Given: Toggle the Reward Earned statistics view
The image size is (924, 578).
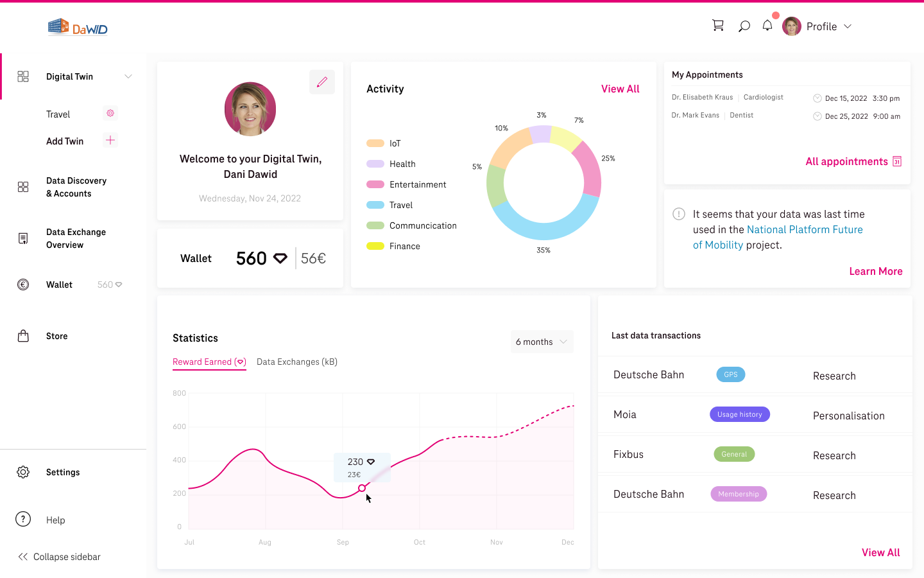Looking at the screenshot, I should pyautogui.click(x=209, y=362).
